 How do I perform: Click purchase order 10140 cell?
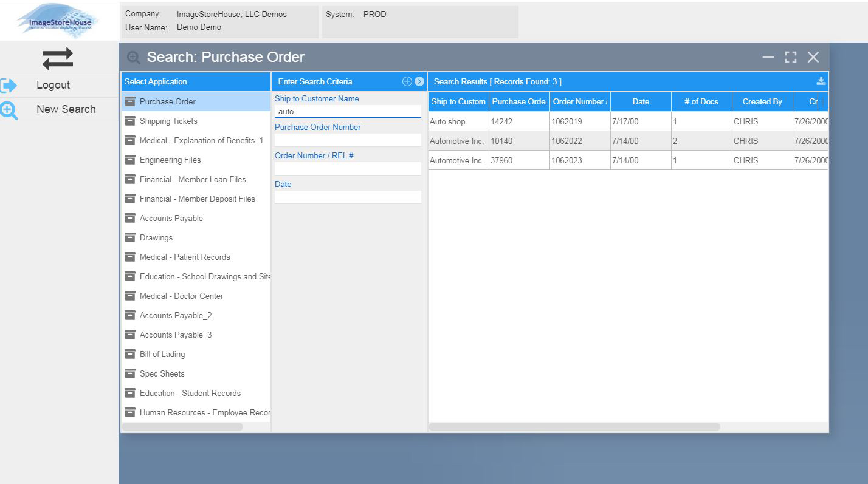pyautogui.click(x=519, y=141)
